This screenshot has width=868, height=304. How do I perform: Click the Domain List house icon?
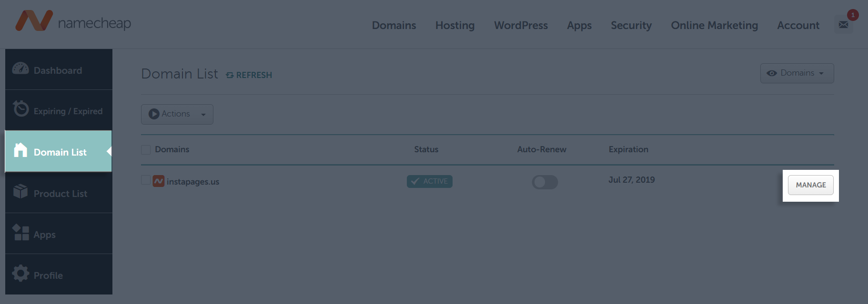tap(20, 150)
